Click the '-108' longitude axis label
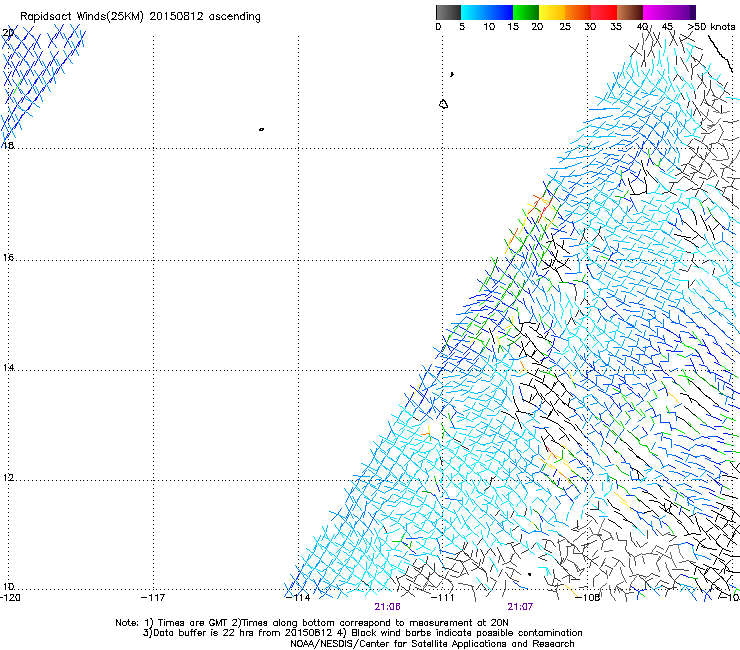Viewport: 740px width, 650px height. tap(588, 597)
